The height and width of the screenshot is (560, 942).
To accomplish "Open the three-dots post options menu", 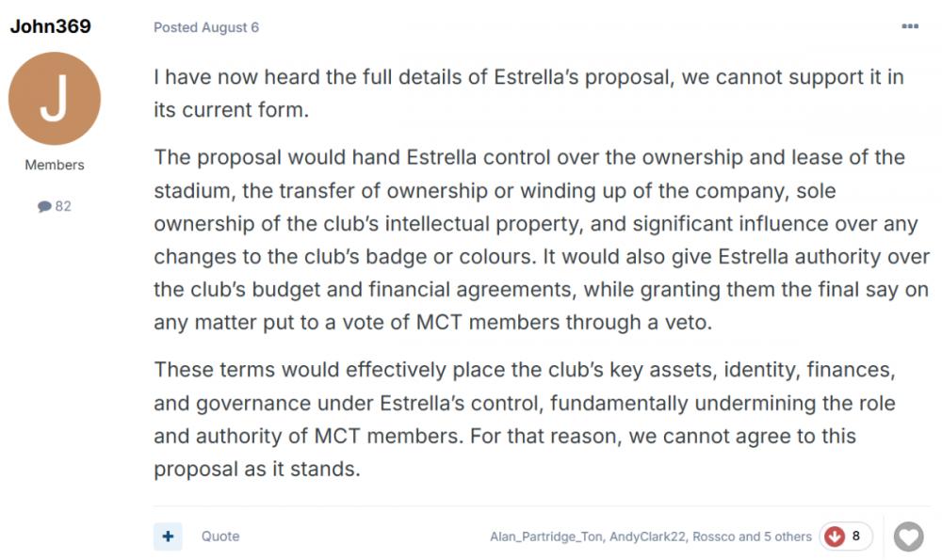I will click(x=910, y=26).
